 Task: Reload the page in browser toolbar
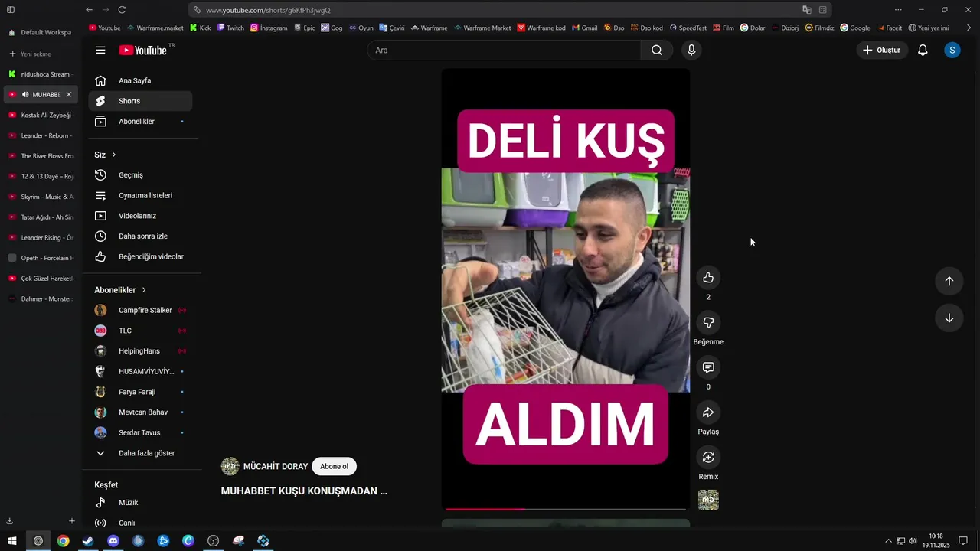coord(122,10)
